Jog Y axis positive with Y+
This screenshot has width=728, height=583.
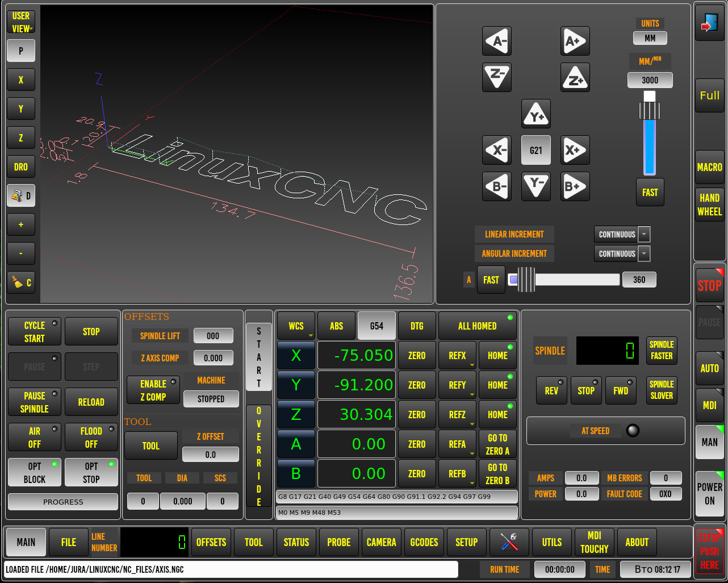[x=536, y=114]
